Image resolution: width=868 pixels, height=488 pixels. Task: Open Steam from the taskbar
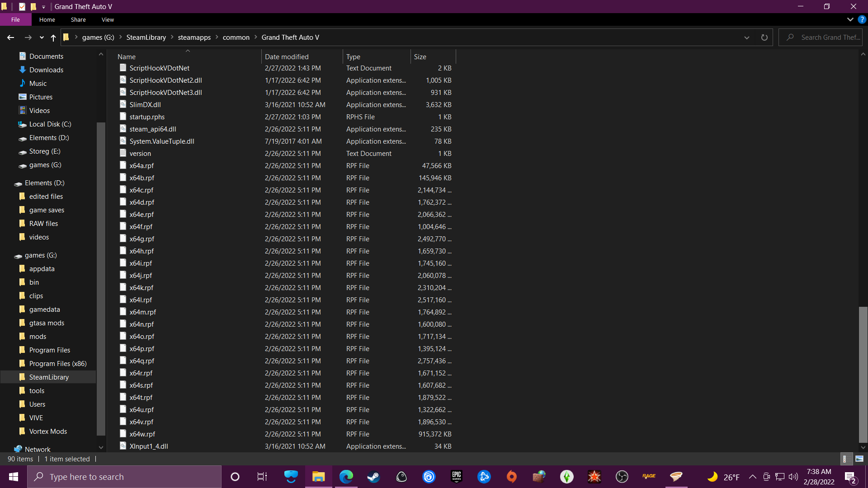pyautogui.click(x=373, y=477)
